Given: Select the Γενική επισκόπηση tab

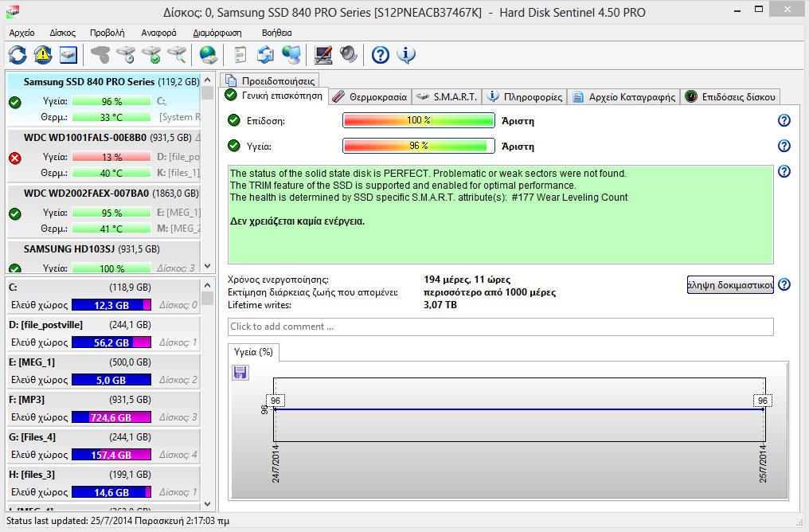Looking at the screenshot, I should click(275, 96).
